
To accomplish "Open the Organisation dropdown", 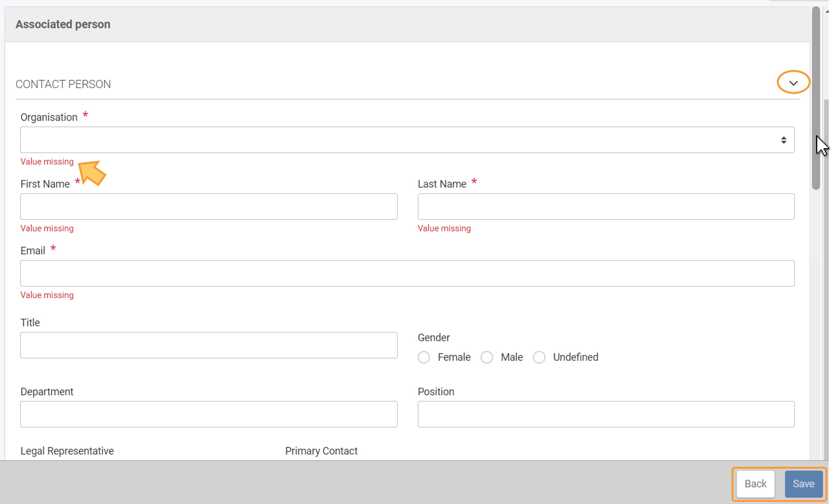I will pos(407,140).
